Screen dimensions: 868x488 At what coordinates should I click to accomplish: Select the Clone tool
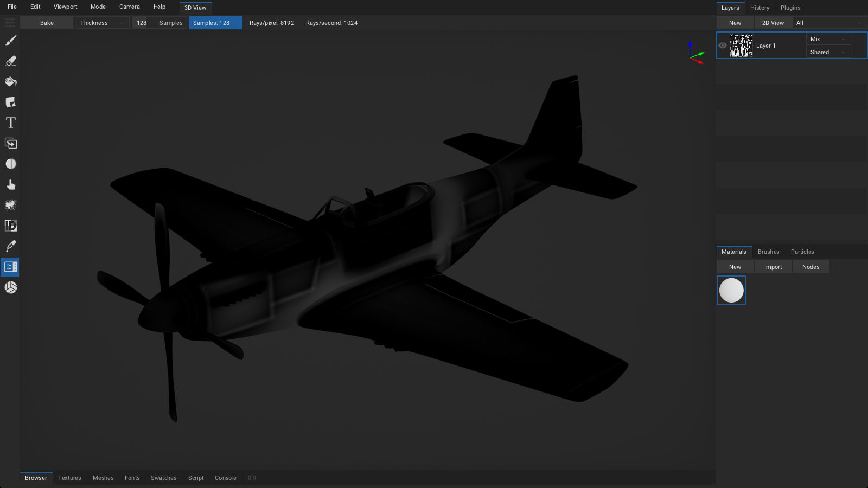click(x=11, y=144)
